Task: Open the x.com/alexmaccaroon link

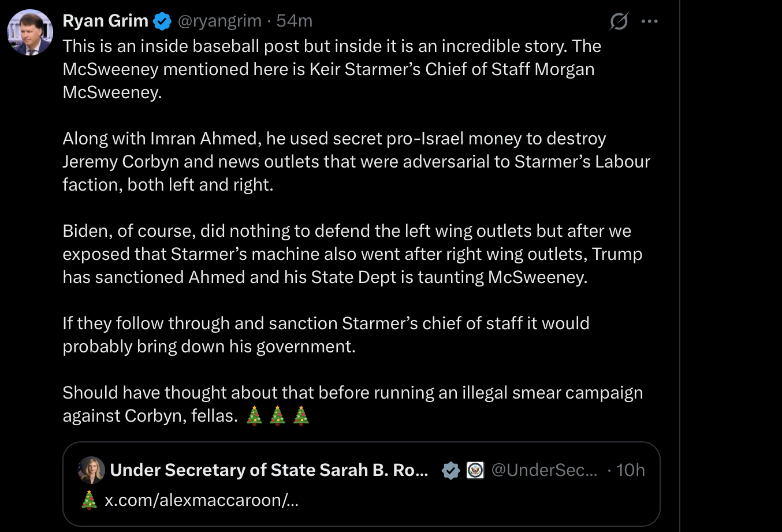Action: click(202, 500)
